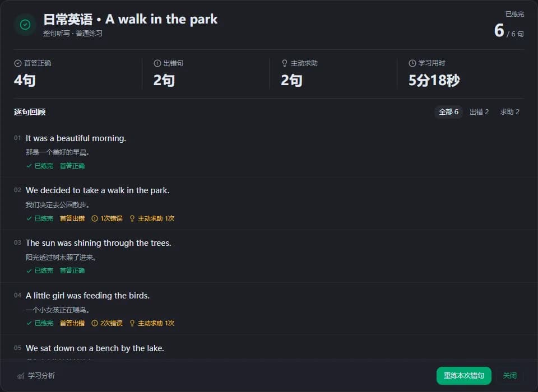Click the green completion checkmark icon
The height and width of the screenshot is (392, 538).
click(x=25, y=25)
